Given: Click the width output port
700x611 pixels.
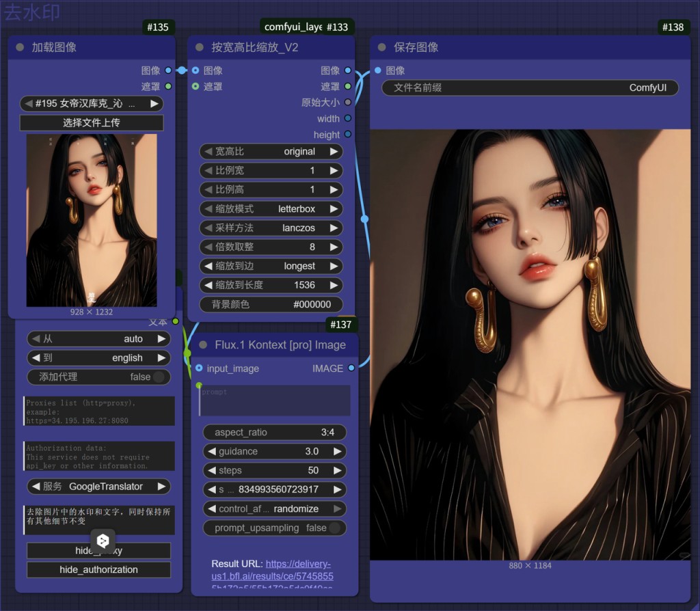Looking at the screenshot, I should pyautogui.click(x=348, y=119).
